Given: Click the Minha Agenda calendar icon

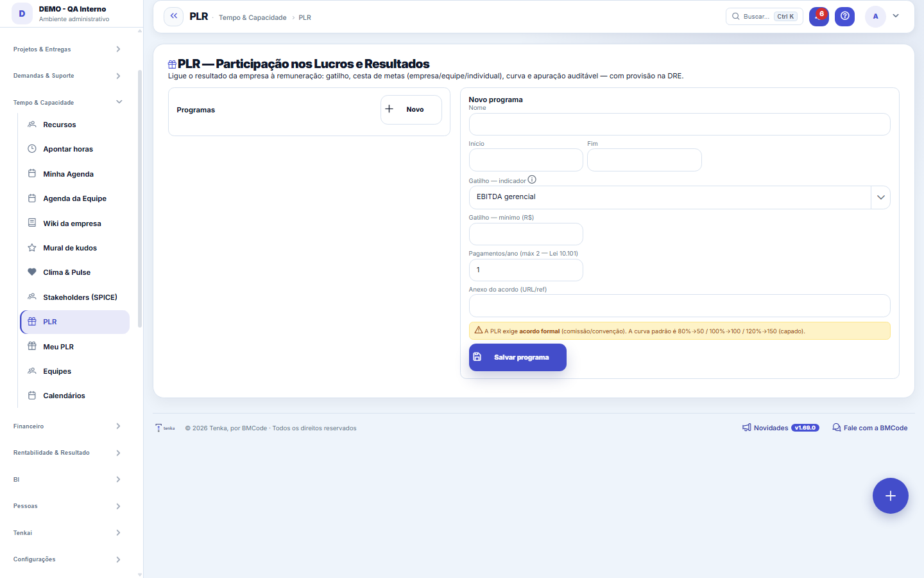Looking at the screenshot, I should (32, 173).
